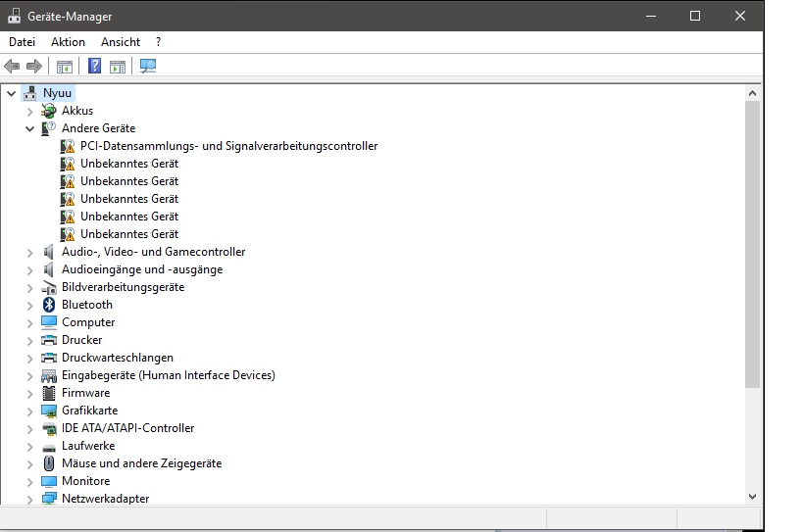Screen dimensions: 803x532
Task: Open the ? help menu
Action: (x=158, y=42)
